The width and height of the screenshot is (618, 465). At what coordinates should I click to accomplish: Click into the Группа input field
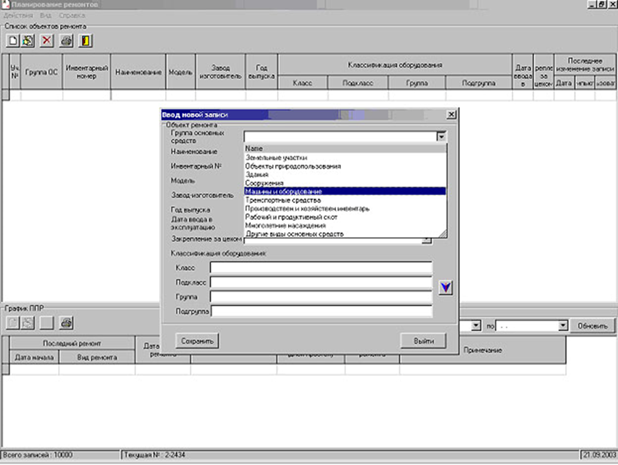(x=321, y=297)
